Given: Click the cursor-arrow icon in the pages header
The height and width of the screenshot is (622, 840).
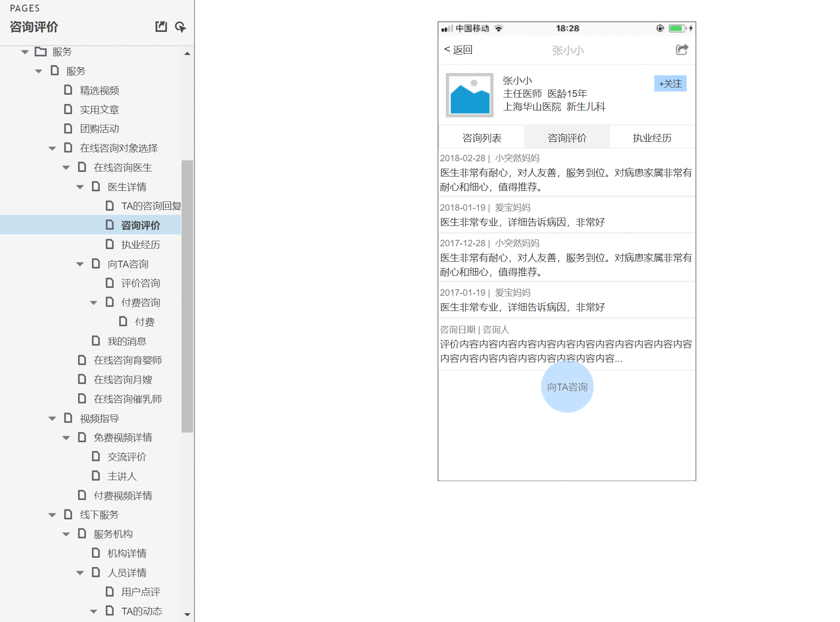Looking at the screenshot, I should click(181, 27).
